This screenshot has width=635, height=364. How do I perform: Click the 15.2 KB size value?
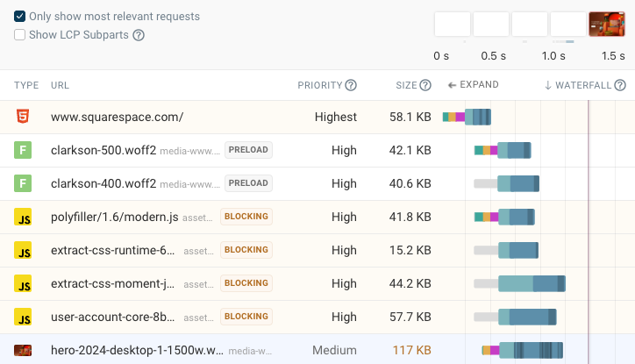point(410,250)
